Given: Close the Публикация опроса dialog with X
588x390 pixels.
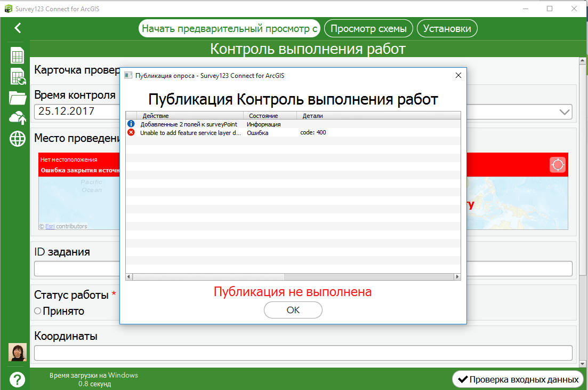Looking at the screenshot, I should pyautogui.click(x=458, y=75).
